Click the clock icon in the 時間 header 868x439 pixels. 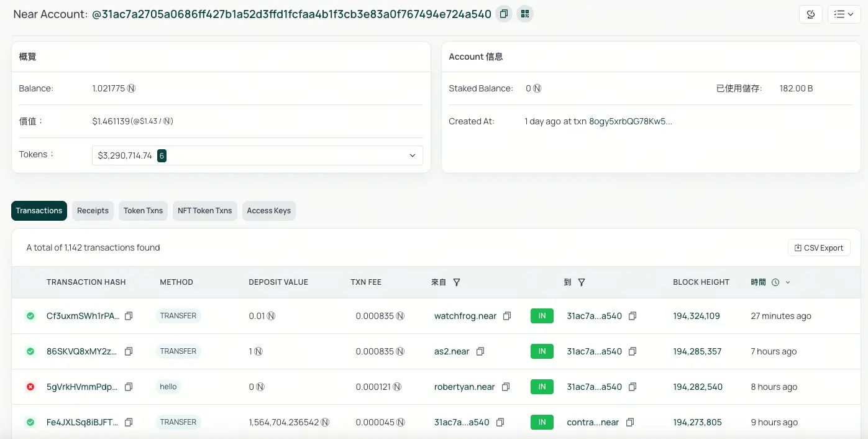coord(775,282)
